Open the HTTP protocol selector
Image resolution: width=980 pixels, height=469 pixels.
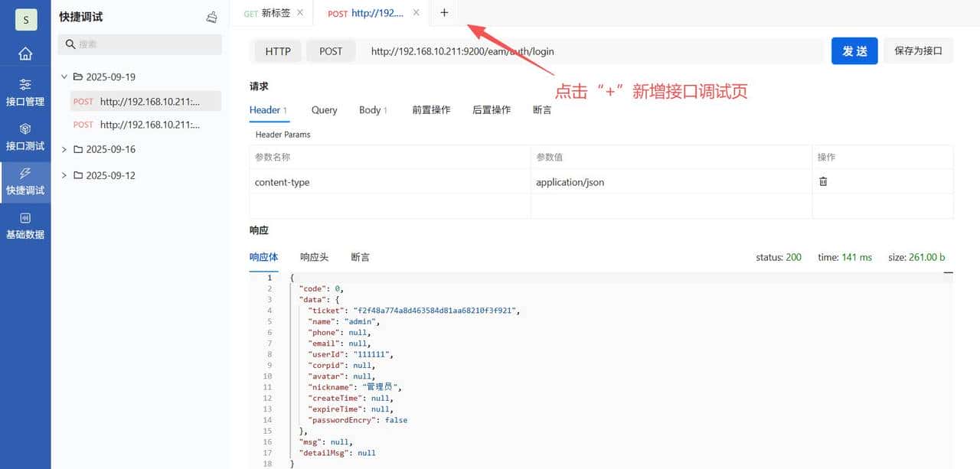coord(277,51)
